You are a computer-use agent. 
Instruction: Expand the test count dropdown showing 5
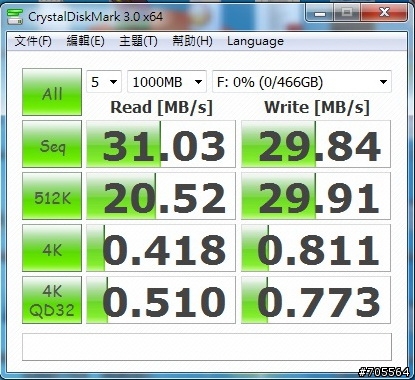(x=104, y=82)
